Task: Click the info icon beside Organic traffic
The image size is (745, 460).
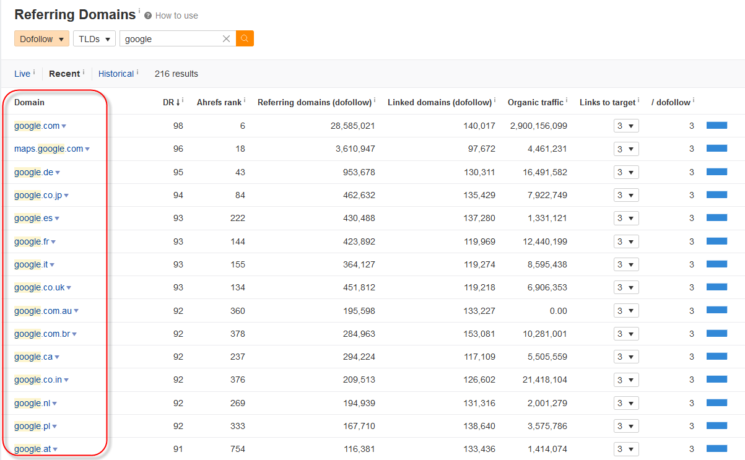Action: pyautogui.click(x=566, y=100)
